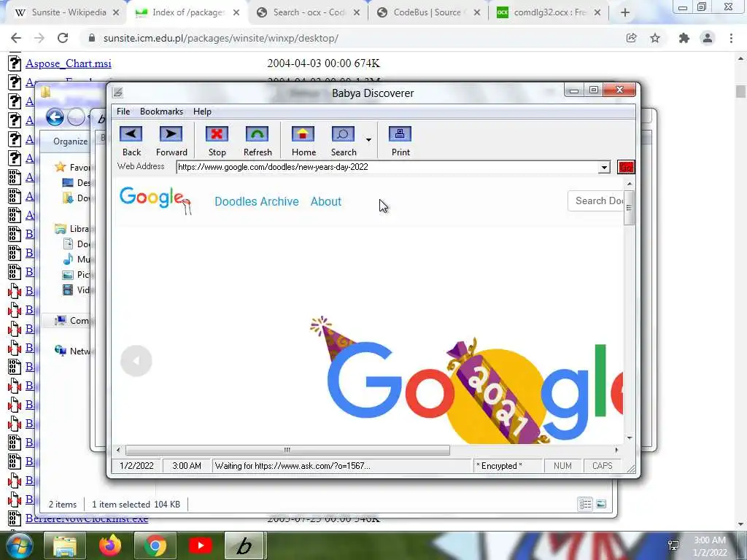Open Chrome three-dot menu
Image resolution: width=747 pixels, height=560 pixels.
[731, 38]
